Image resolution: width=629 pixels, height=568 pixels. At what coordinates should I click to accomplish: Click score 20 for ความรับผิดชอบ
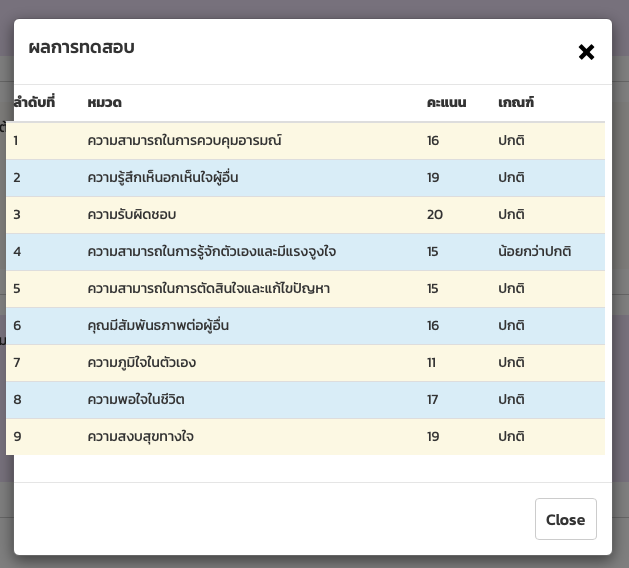click(435, 215)
